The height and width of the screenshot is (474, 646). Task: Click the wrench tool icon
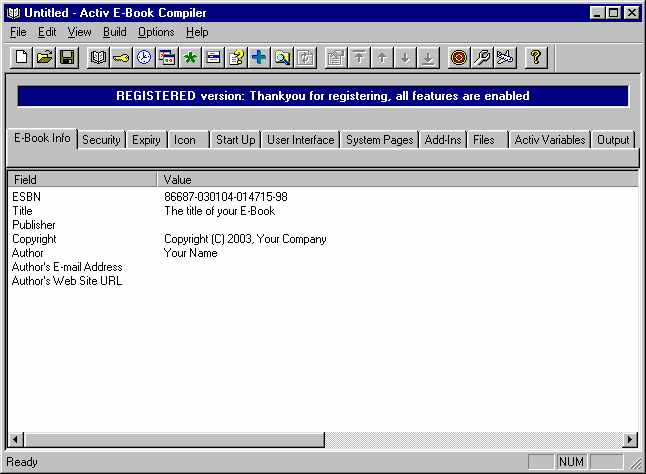point(482,57)
